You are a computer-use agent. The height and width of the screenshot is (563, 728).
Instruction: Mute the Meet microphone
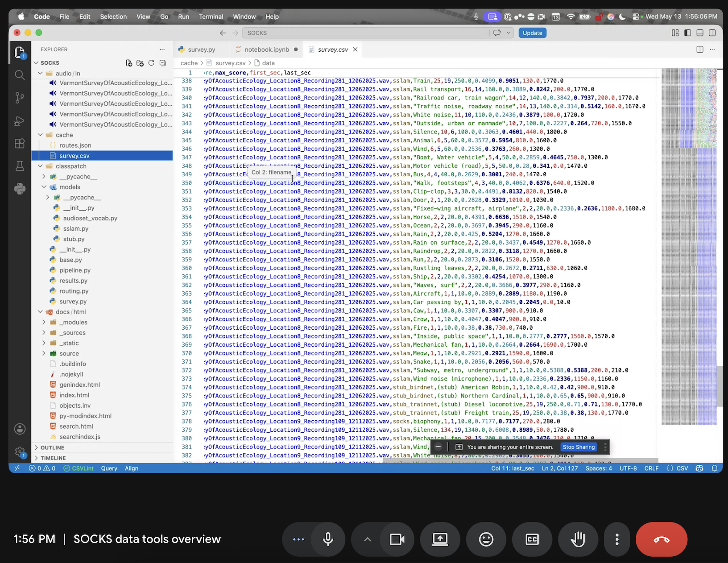coord(328,539)
